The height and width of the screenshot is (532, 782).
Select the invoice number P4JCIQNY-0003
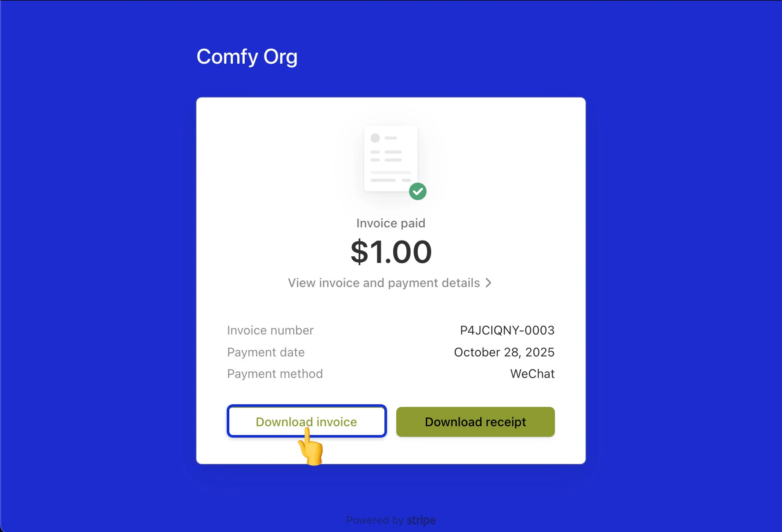point(507,330)
